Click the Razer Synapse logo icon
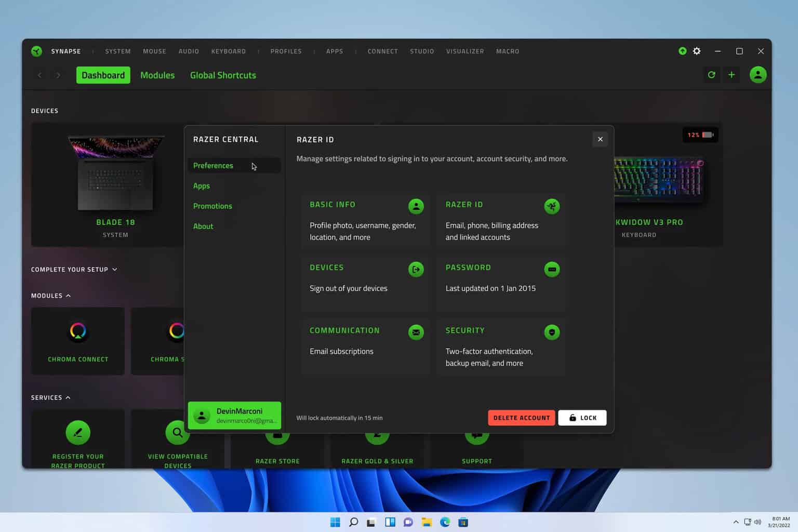This screenshot has height=532, width=798. coord(36,51)
